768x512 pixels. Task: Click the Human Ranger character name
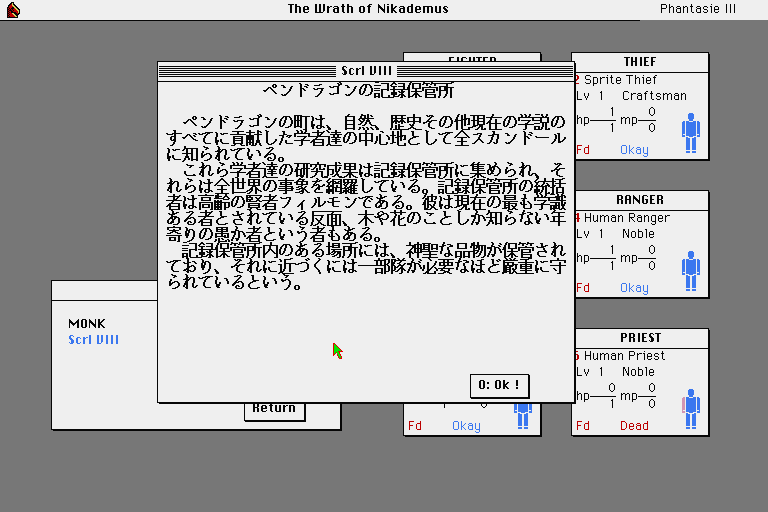pos(626,218)
